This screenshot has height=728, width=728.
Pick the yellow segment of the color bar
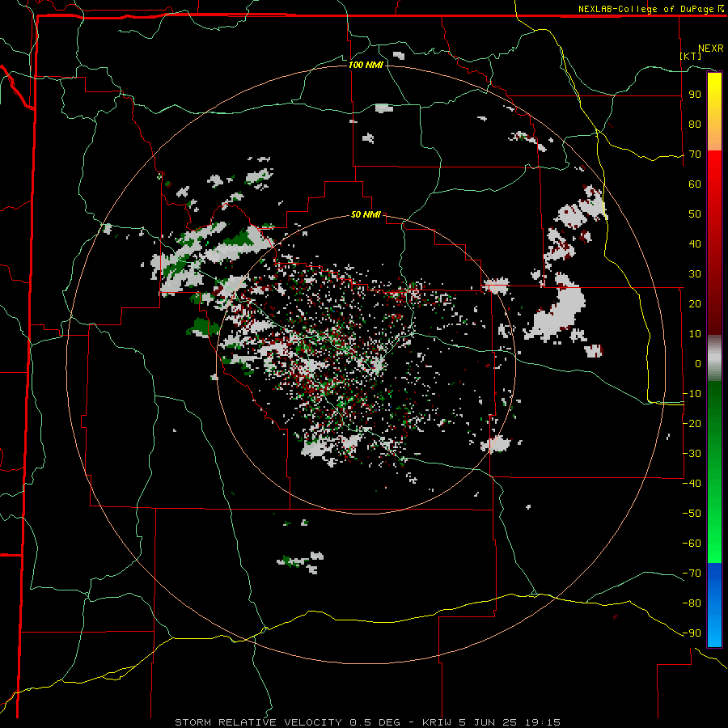714,112
